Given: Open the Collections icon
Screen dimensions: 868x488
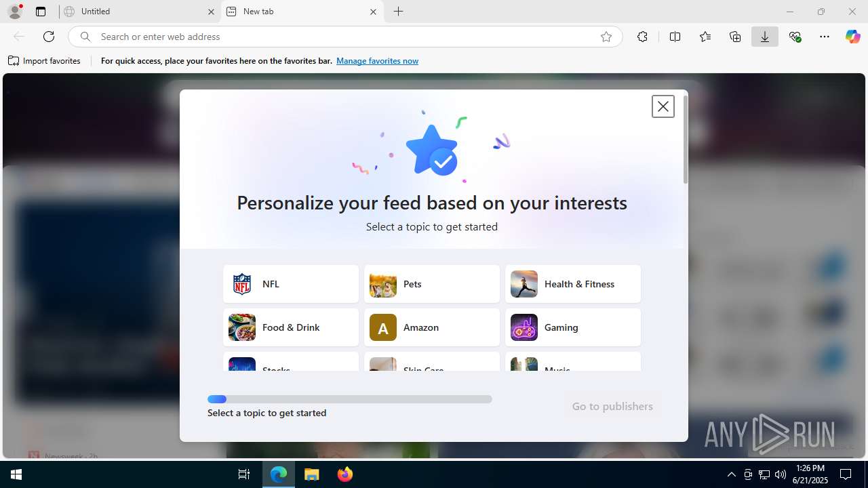Looking at the screenshot, I should pos(735,37).
